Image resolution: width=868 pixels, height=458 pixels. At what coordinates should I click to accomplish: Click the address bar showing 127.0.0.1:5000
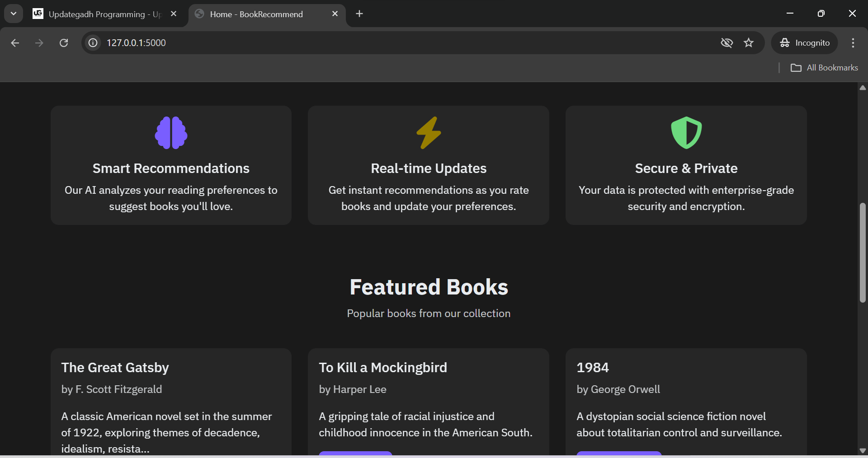click(362, 43)
